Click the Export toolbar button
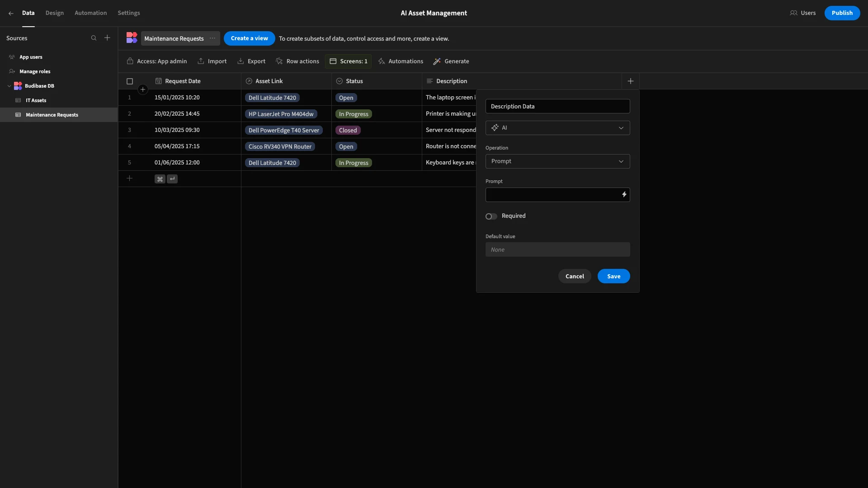 pos(252,61)
